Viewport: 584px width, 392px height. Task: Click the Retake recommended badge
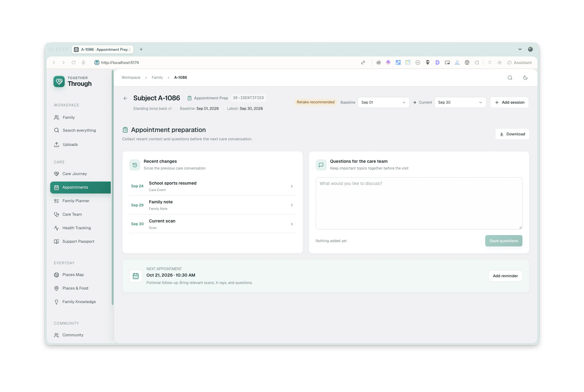point(315,102)
